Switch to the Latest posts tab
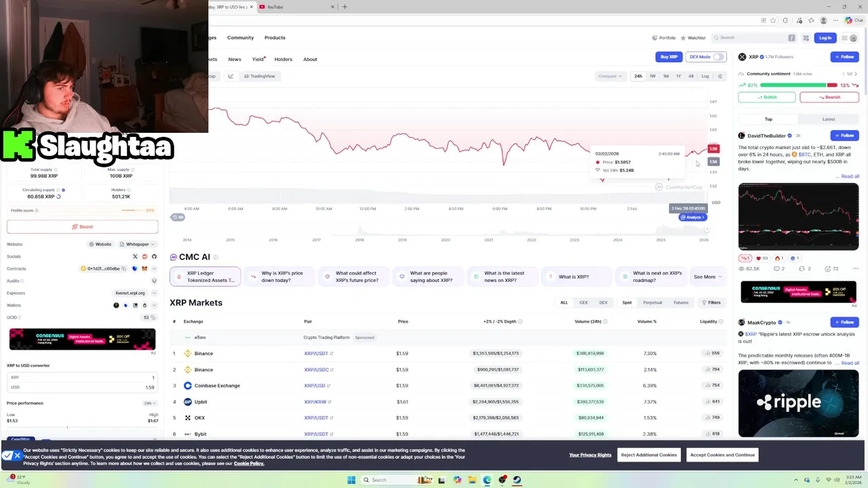 (x=829, y=119)
